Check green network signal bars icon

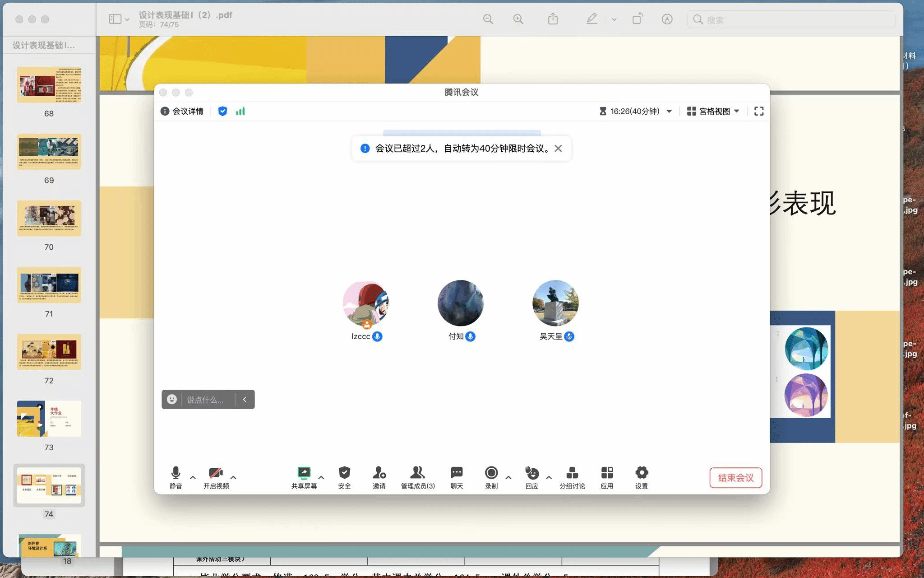click(240, 111)
